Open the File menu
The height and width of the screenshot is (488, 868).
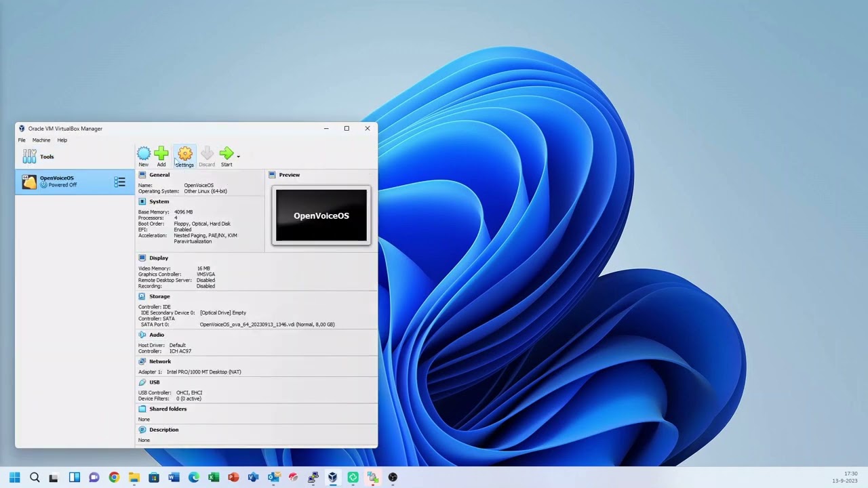(x=22, y=140)
